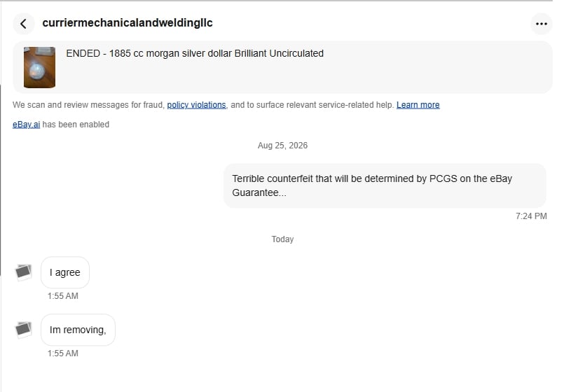The image size is (564, 392).
Task: Click the "Today" date separator
Action: click(x=282, y=239)
